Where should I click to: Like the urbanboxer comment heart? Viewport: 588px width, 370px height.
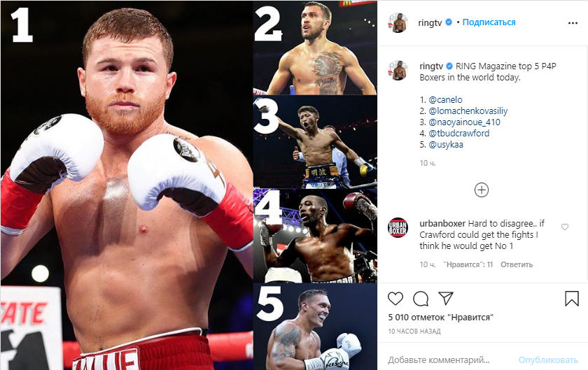564,227
